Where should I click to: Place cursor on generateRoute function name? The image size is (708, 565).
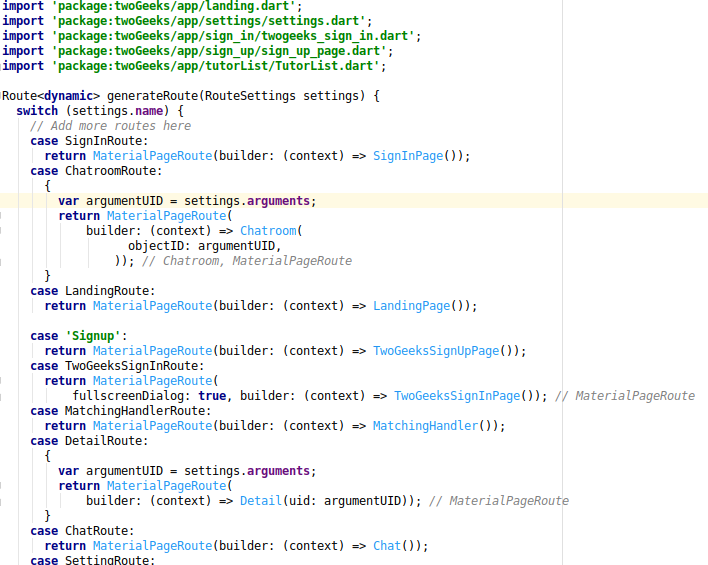pyautogui.click(x=153, y=96)
